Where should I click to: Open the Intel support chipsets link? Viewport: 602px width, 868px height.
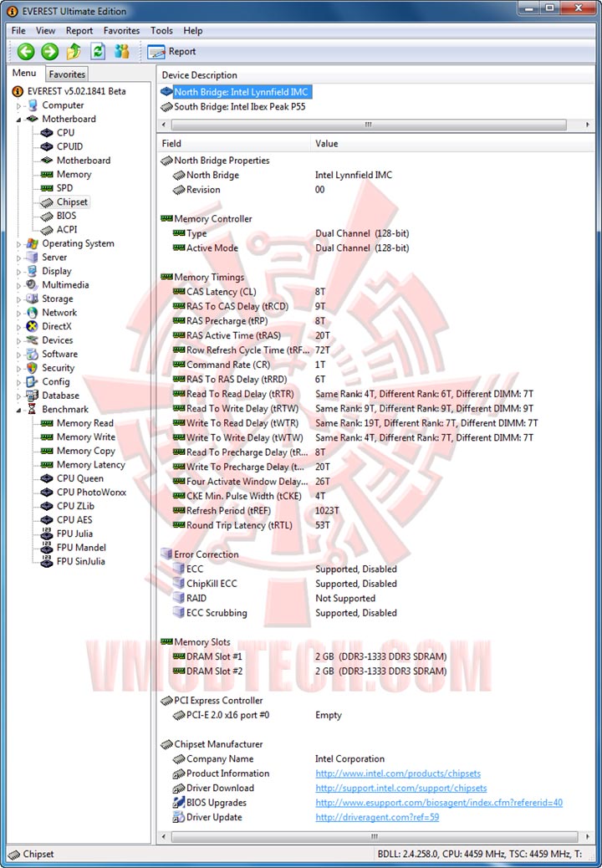click(401, 789)
